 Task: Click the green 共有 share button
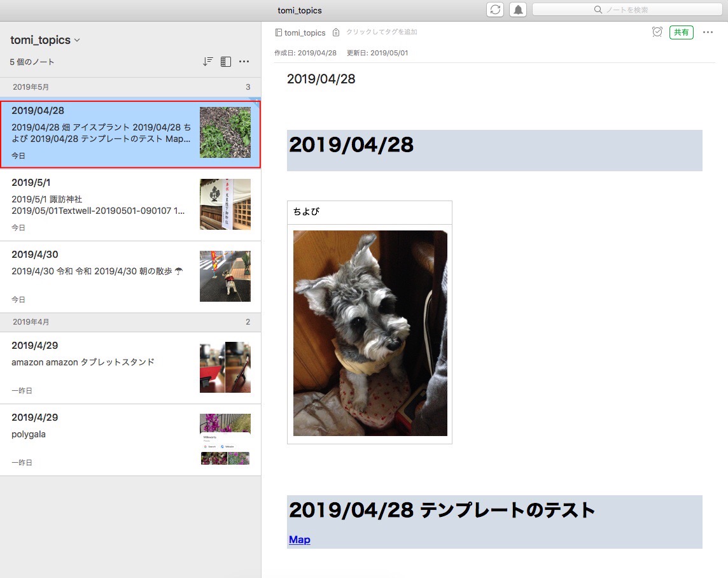[x=681, y=32]
